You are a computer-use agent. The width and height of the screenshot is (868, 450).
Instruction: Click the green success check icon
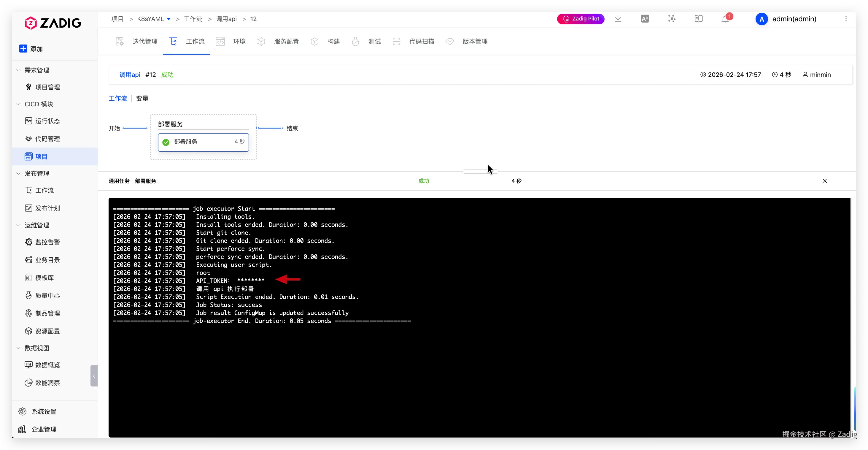coord(166,142)
